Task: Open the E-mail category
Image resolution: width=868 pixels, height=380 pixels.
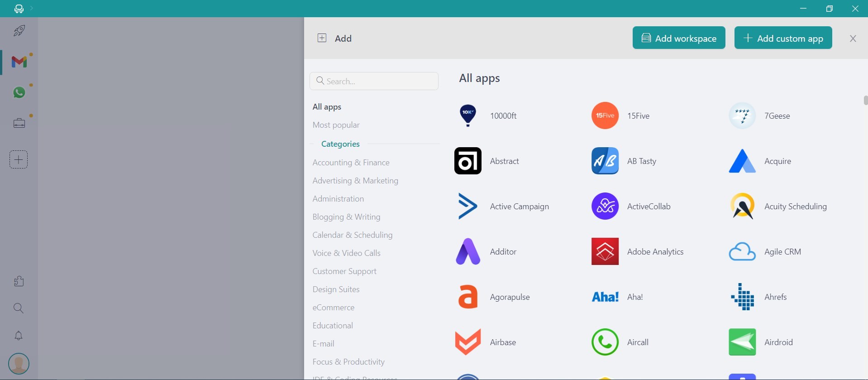Action: pos(323,344)
